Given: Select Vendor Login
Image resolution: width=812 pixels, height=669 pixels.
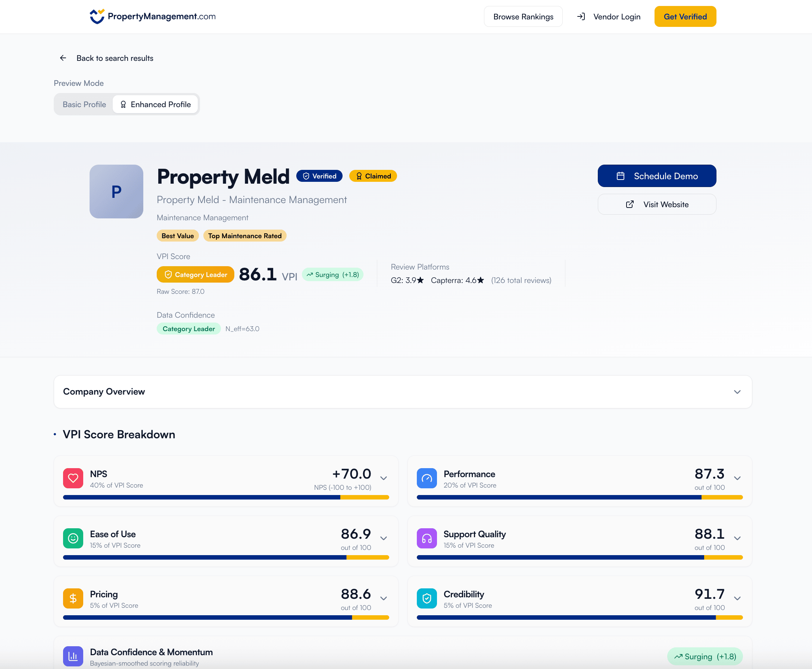Looking at the screenshot, I should pos(616,16).
